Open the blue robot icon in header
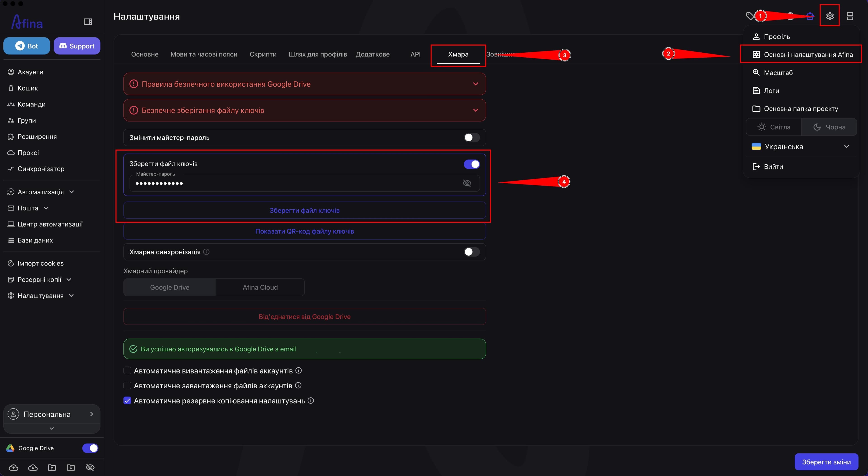Image resolution: width=868 pixels, height=476 pixels. 810,16
